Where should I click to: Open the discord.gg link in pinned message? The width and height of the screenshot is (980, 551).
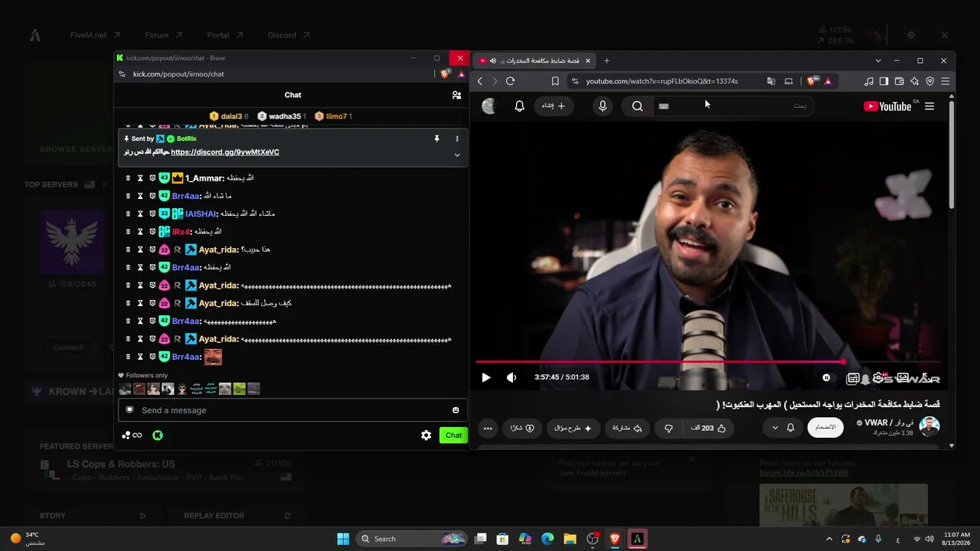pyautogui.click(x=225, y=152)
